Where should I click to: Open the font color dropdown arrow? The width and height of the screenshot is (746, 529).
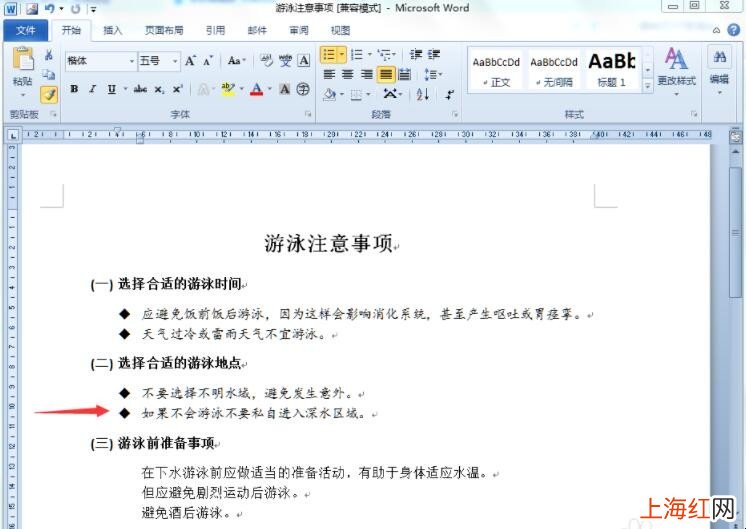pyautogui.click(x=270, y=89)
